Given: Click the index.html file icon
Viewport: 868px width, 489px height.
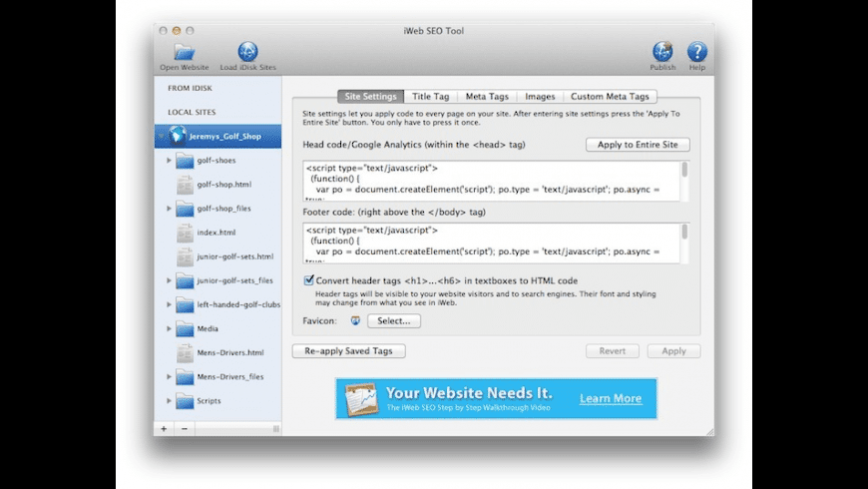Looking at the screenshot, I should [185, 233].
